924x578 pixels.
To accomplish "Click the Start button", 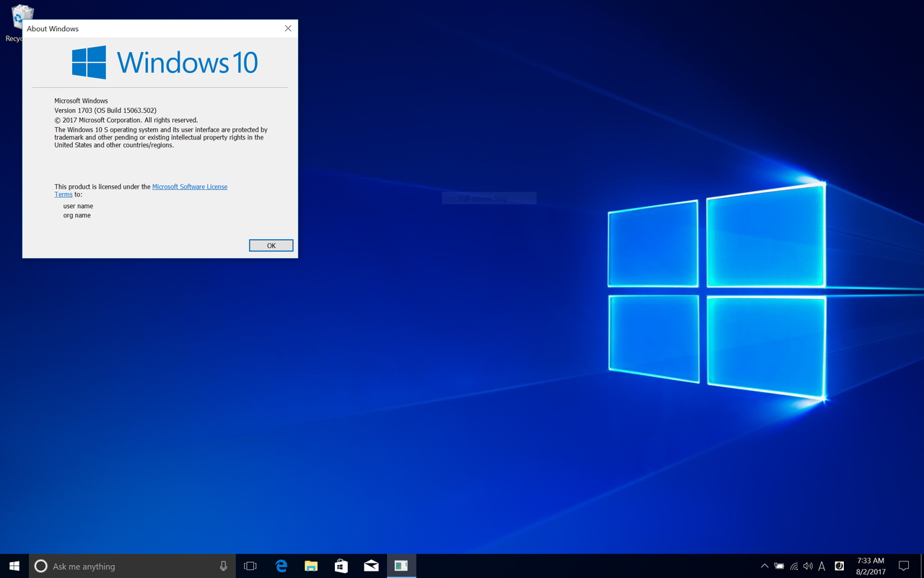I will click(x=14, y=566).
